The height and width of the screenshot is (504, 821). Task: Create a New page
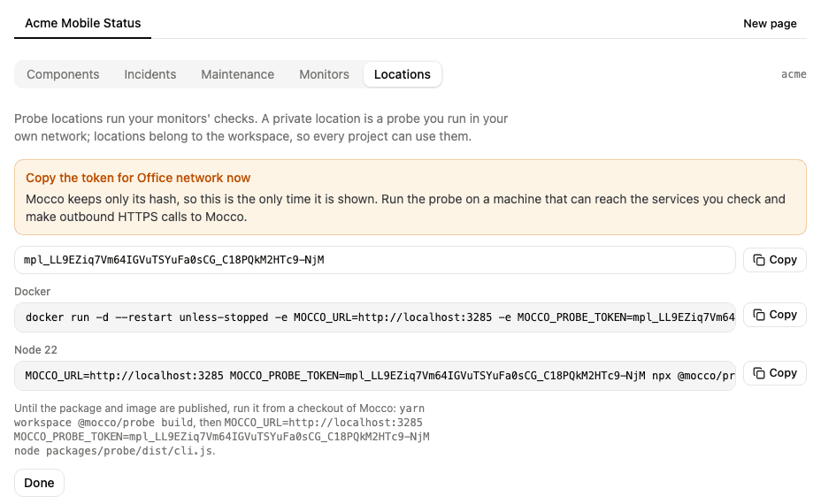pos(770,24)
